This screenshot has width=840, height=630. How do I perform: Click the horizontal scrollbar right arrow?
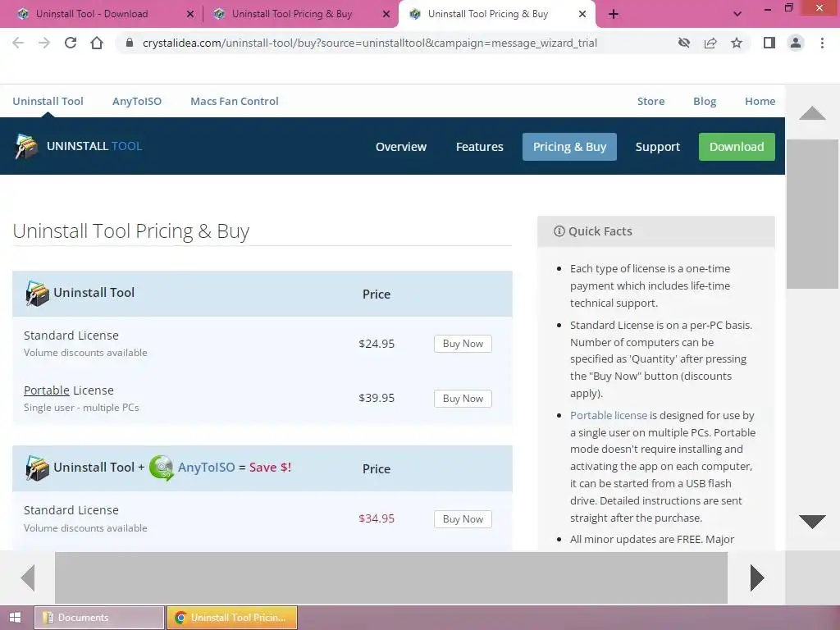pos(756,578)
